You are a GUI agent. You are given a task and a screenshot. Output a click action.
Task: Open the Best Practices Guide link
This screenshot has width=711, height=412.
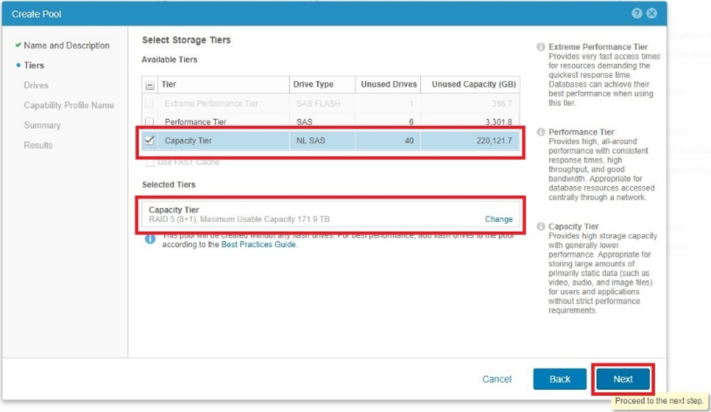258,244
